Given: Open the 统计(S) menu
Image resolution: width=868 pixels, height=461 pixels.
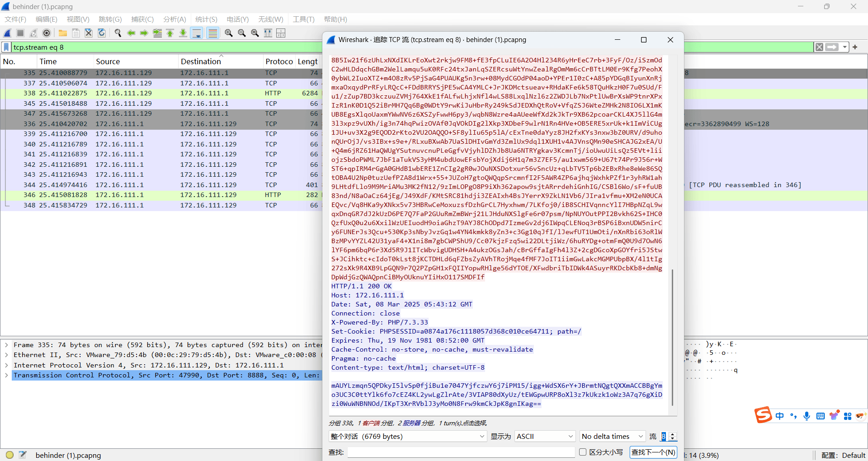Looking at the screenshot, I should pyautogui.click(x=206, y=19).
